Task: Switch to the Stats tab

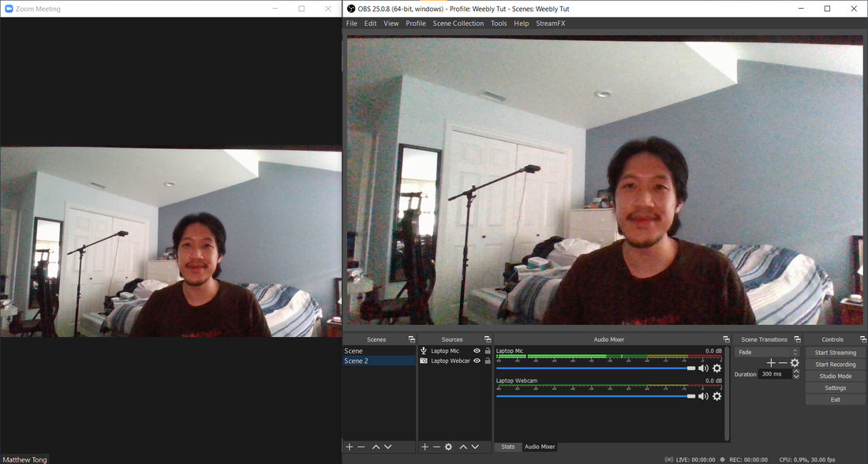Action: tap(508, 447)
